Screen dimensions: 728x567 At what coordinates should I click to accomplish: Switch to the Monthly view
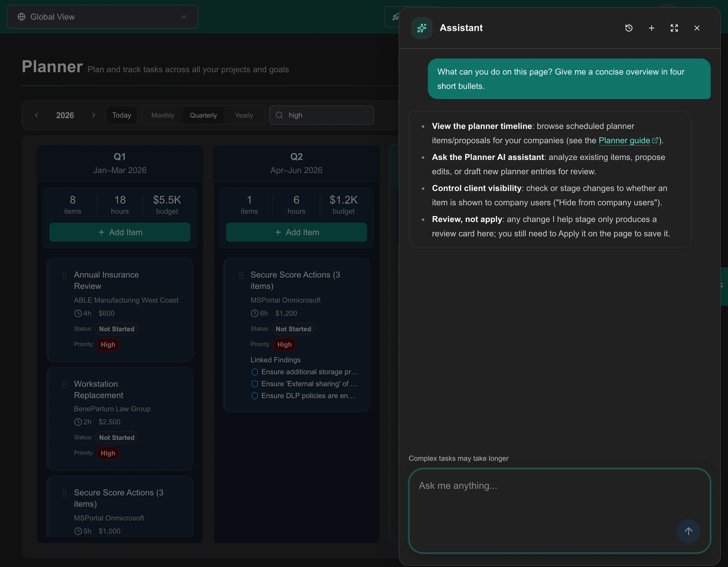[163, 115]
